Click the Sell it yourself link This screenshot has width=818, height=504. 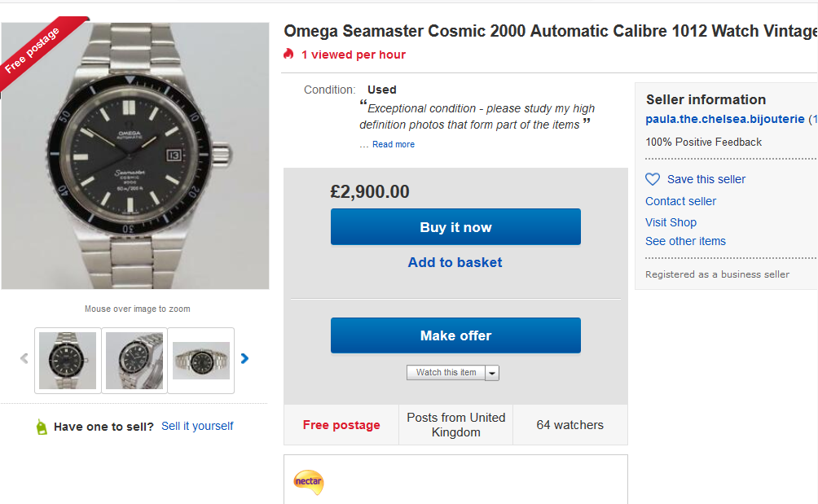[197, 426]
